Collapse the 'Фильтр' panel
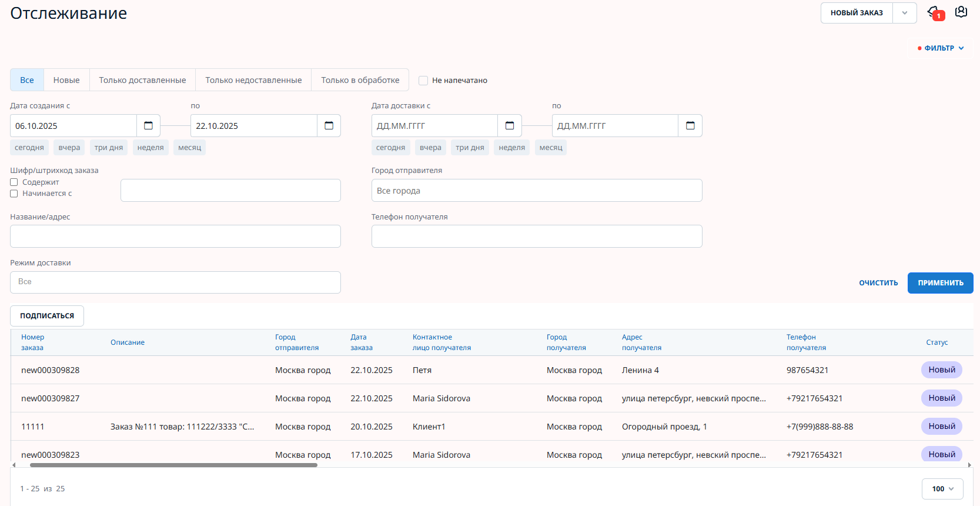Viewport: 980px width, 506px height. (x=941, y=48)
